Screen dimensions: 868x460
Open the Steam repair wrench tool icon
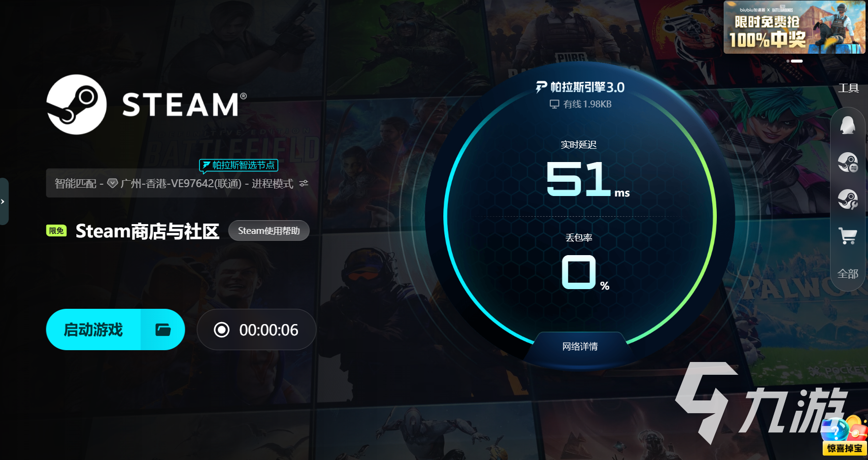(848, 199)
